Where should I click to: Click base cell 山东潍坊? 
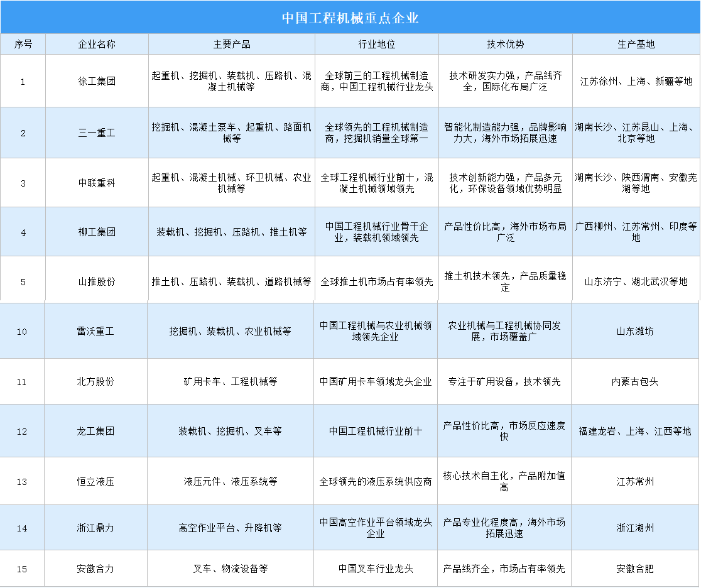click(x=635, y=331)
